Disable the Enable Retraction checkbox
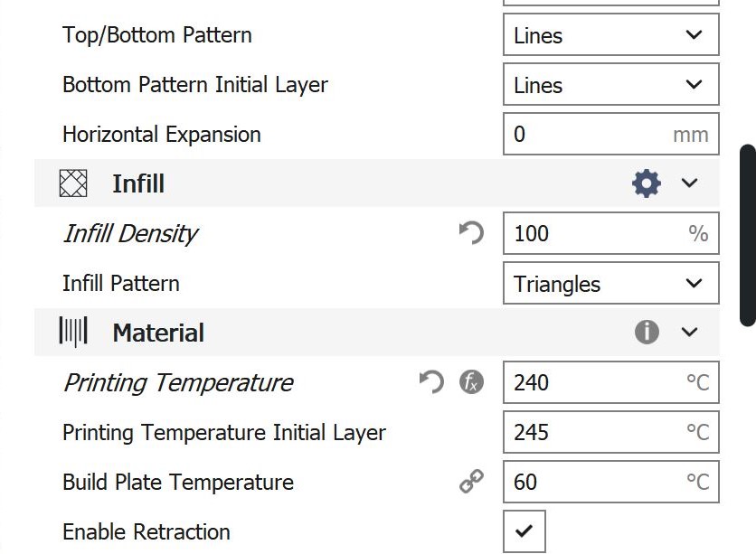 (524, 531)
